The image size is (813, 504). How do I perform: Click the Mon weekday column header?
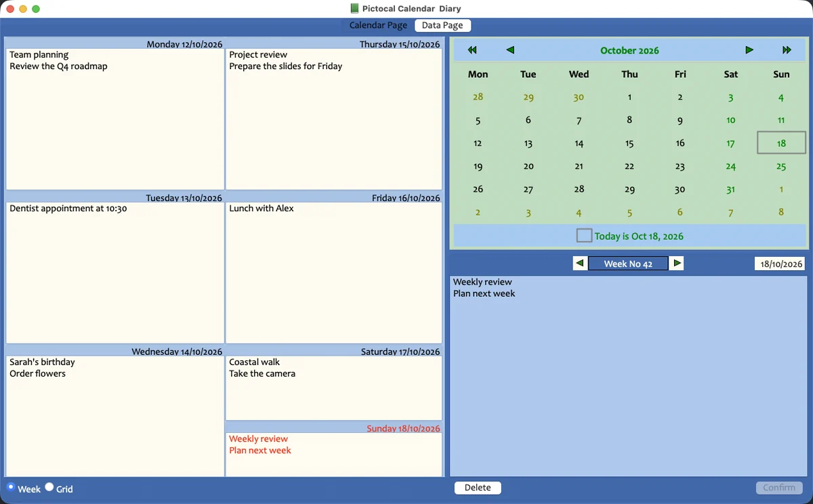click(478, 74)
